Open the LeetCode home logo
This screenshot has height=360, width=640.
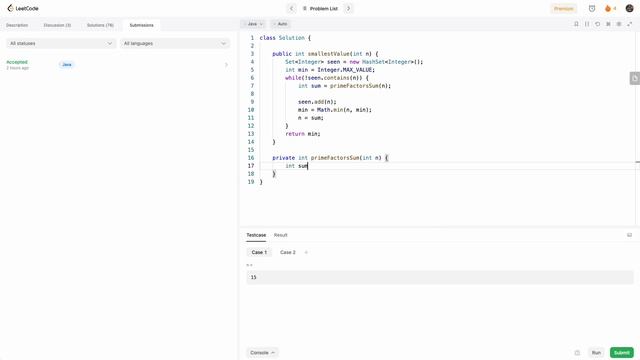click(23, 8)
